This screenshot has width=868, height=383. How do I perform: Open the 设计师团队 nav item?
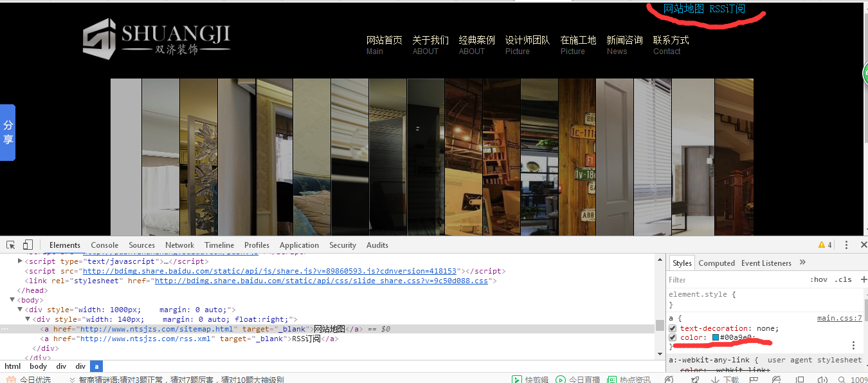tap(527, 45)
